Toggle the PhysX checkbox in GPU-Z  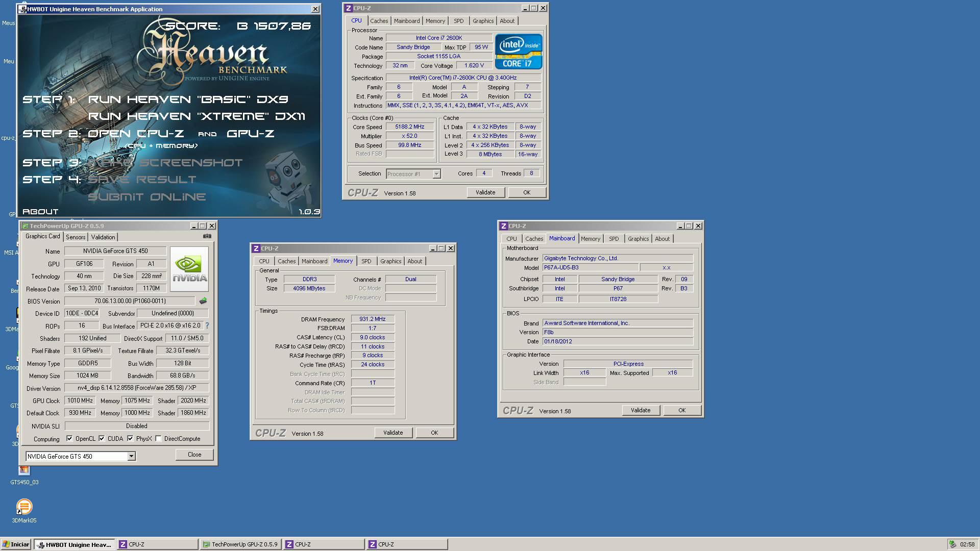tap(130, 439)
